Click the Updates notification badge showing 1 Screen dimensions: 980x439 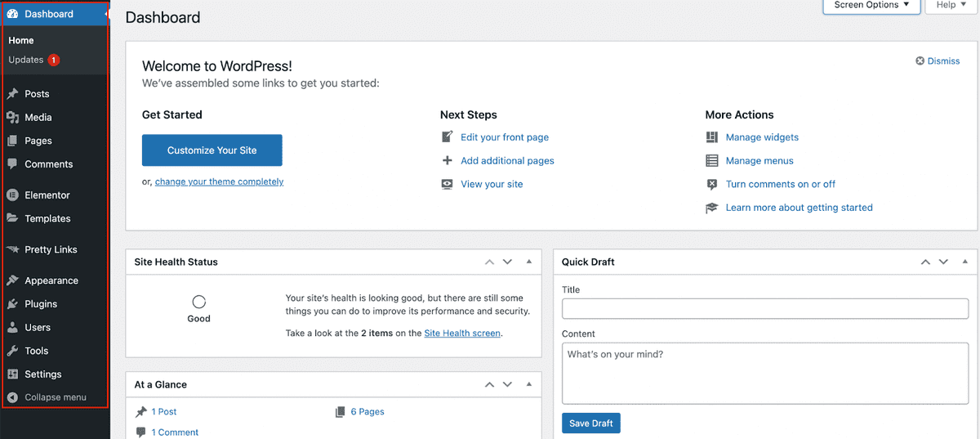point(54,60)
